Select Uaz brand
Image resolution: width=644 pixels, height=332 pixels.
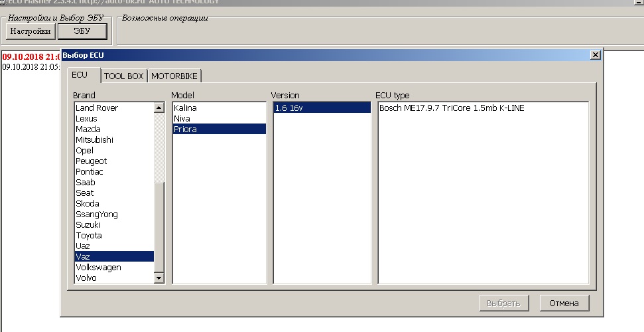tap(114, 246)
